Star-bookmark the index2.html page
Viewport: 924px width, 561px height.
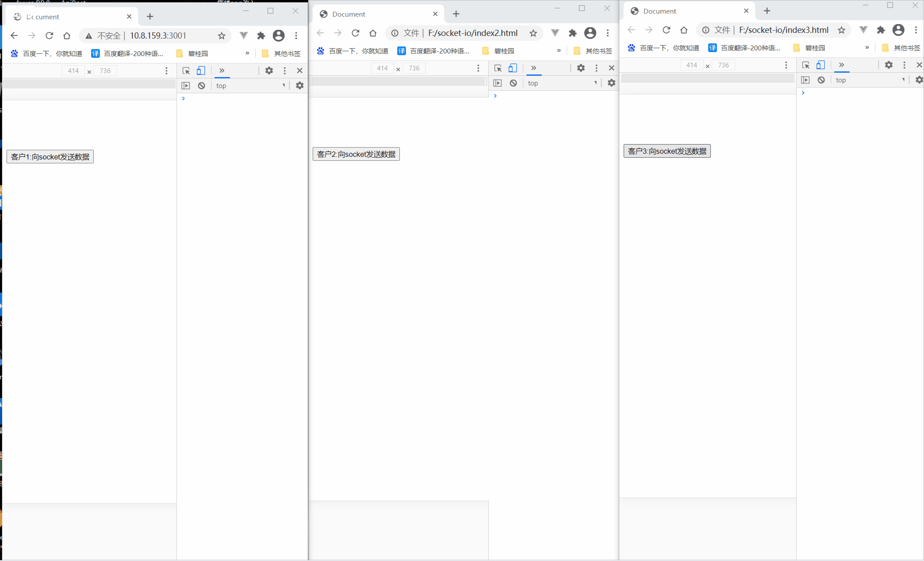(x=533, y=33)
